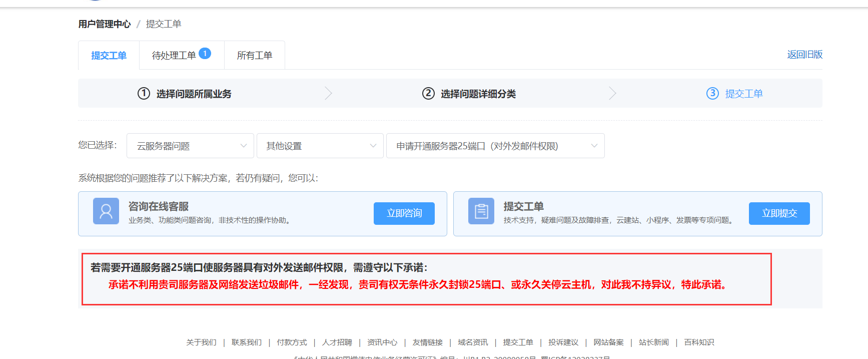Viewport: 868px width, 359px height.
Task: Switch to the 提交工单 tab
Action: coord(109,56)
